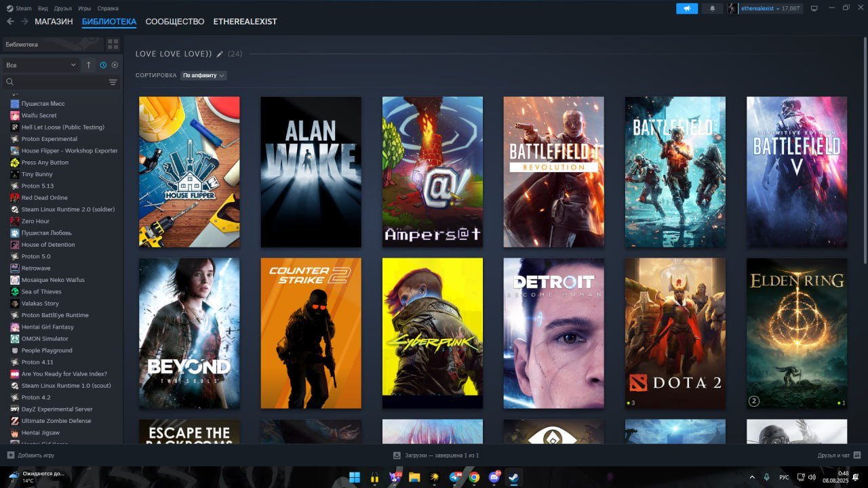
Task: Click the forward navigation arrow
Action: [x=24, y=22]
